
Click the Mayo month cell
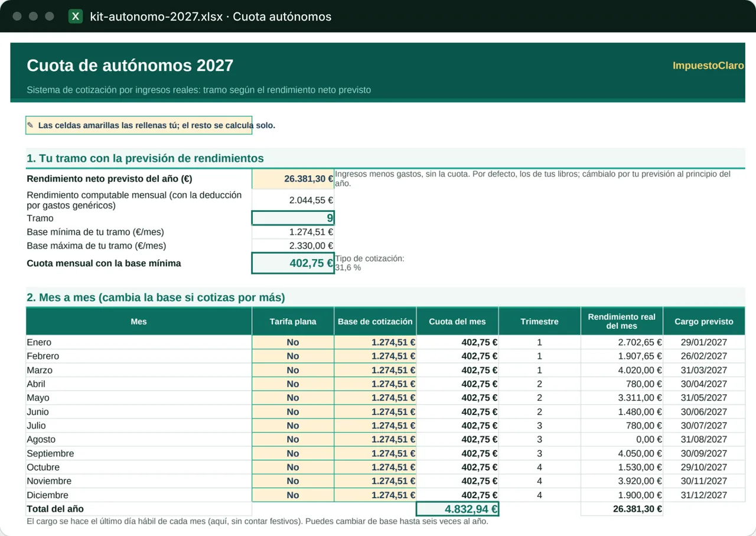pos(139,398)
